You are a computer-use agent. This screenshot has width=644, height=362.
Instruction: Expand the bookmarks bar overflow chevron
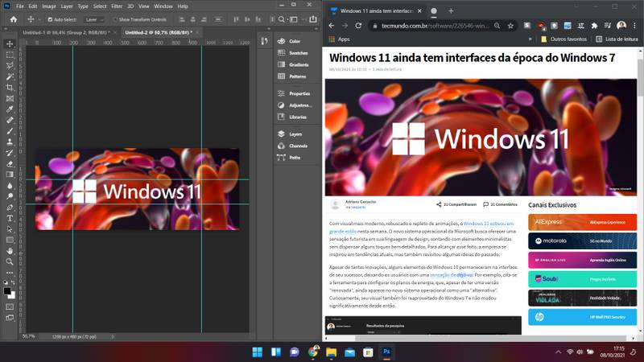pos(530,39)
